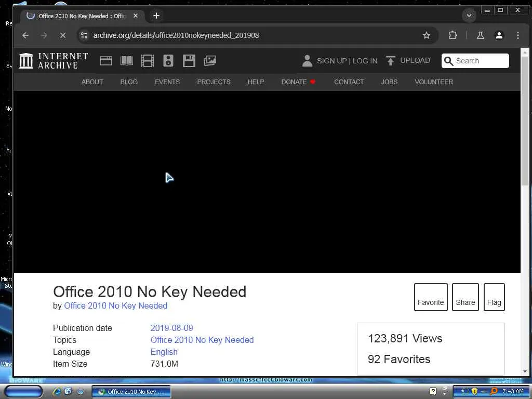The width and height of the screenshot is (532, 399).
Task: Open the Video film-strip icon
Action: pyautogui.click(x=147, y=61)
